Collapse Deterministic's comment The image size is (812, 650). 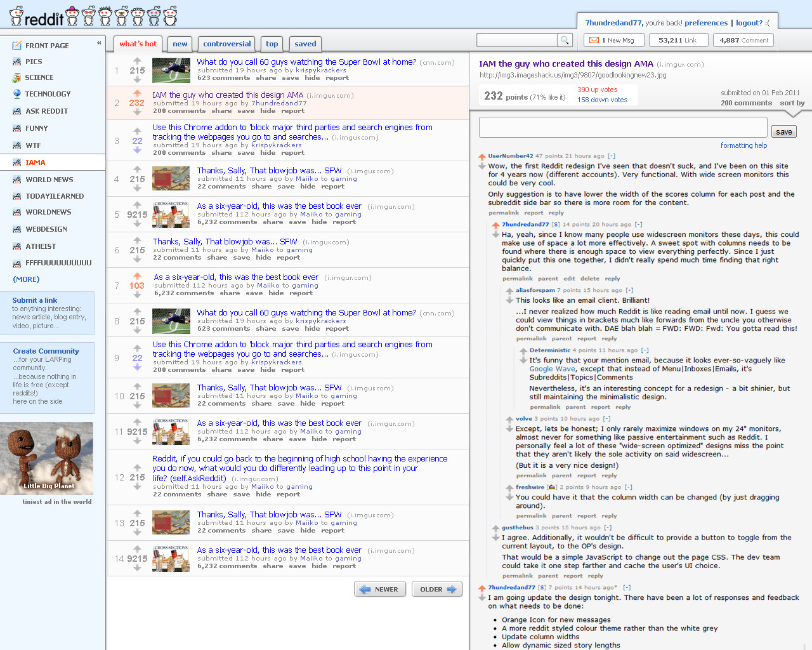tap(645, 350)
